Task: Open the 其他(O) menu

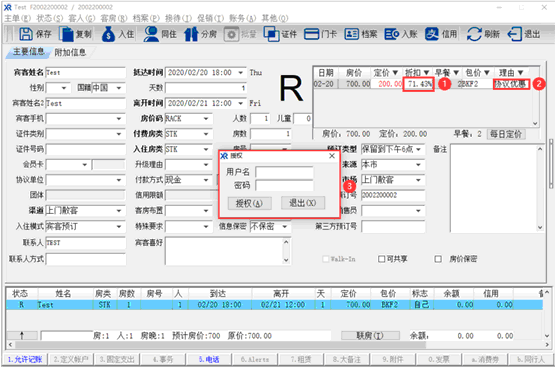Action: point(275,18)
